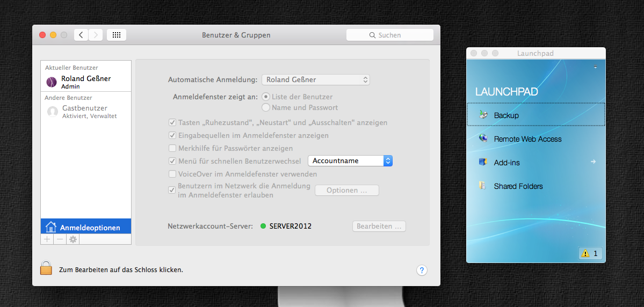
Task: Enable Merkhilfe für Passwörter anzeigen
Action: tap(172, 148)
